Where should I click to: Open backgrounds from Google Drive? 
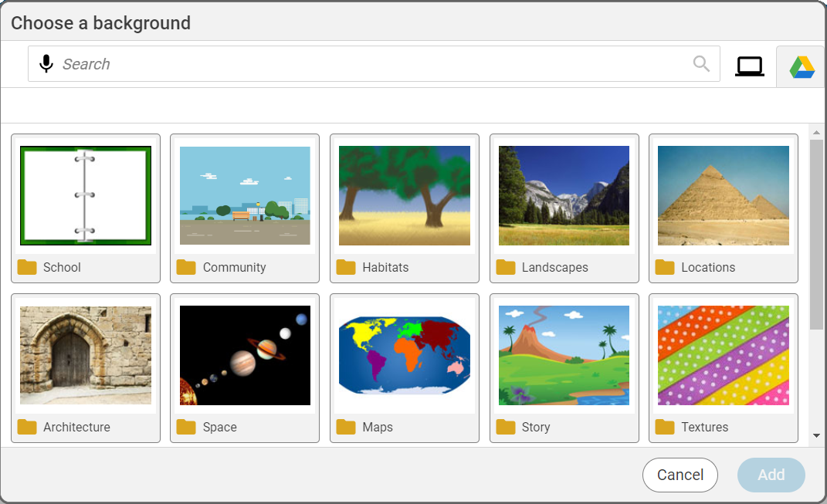tap(802, 66)
